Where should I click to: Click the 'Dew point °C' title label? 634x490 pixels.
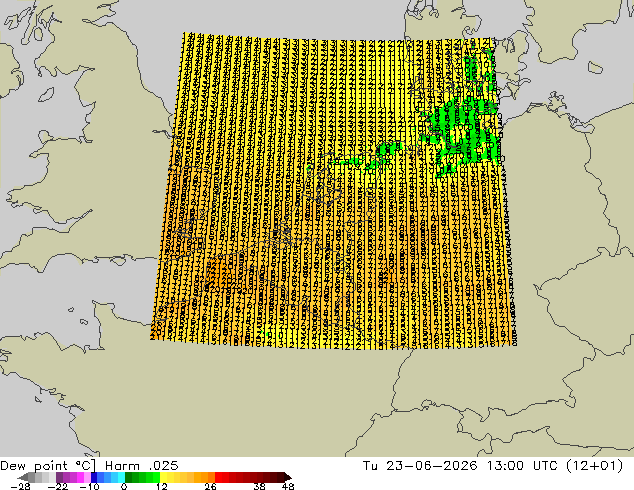pyautogui.click(x=48, y=466)
